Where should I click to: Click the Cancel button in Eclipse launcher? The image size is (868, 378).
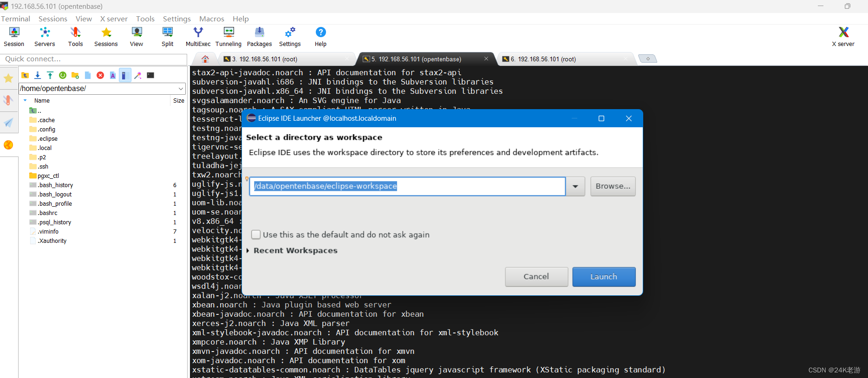pos(536,277)
